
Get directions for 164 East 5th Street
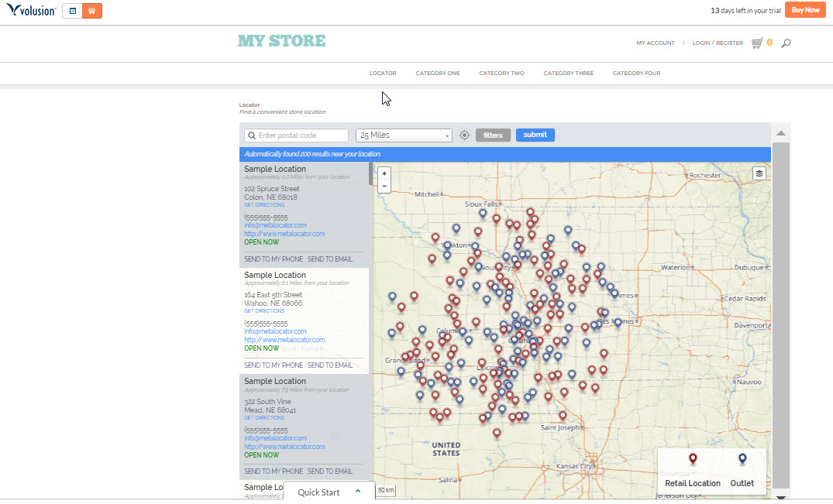[264, 311]
